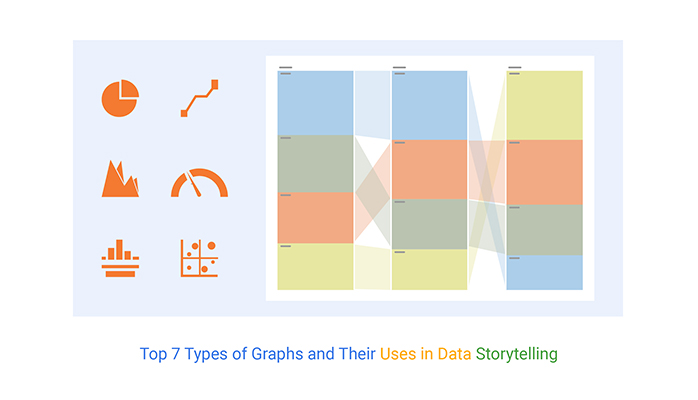The width and height of the screenshot is (698, 400).
Task: Select the gray-green block in first column
Action: [x=316, y=164]
